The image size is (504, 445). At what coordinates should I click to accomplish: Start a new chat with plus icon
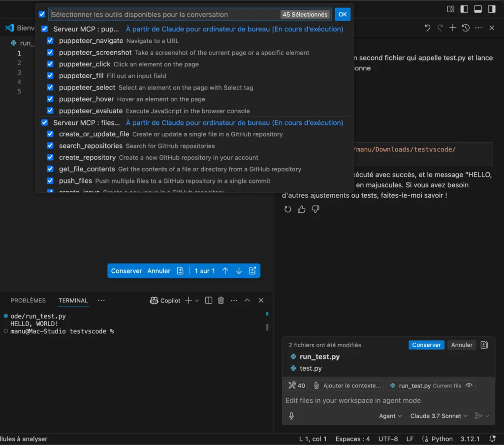coord(453,28)
